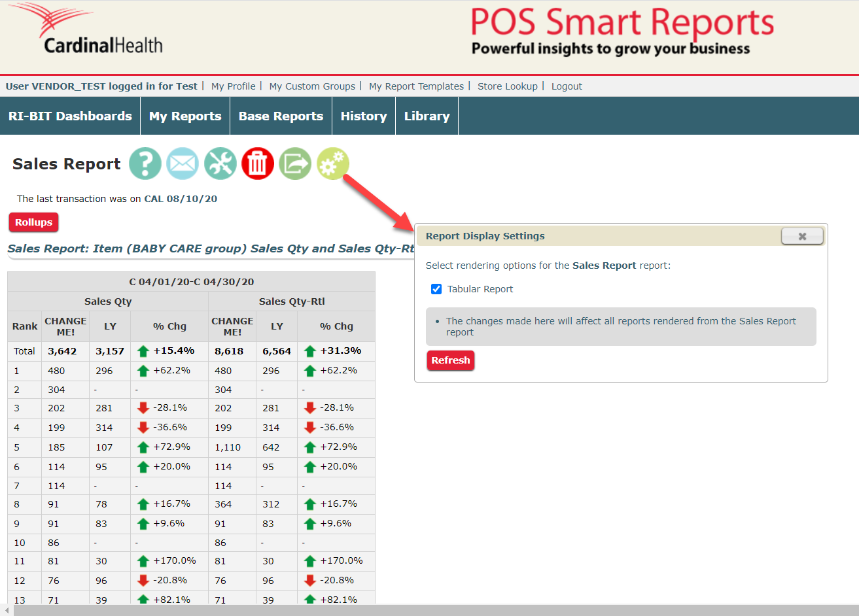The height and width of the screenshot is (616, 859).
Task: Close the Report Display Settings dialog
Action: tap(802, 236)
